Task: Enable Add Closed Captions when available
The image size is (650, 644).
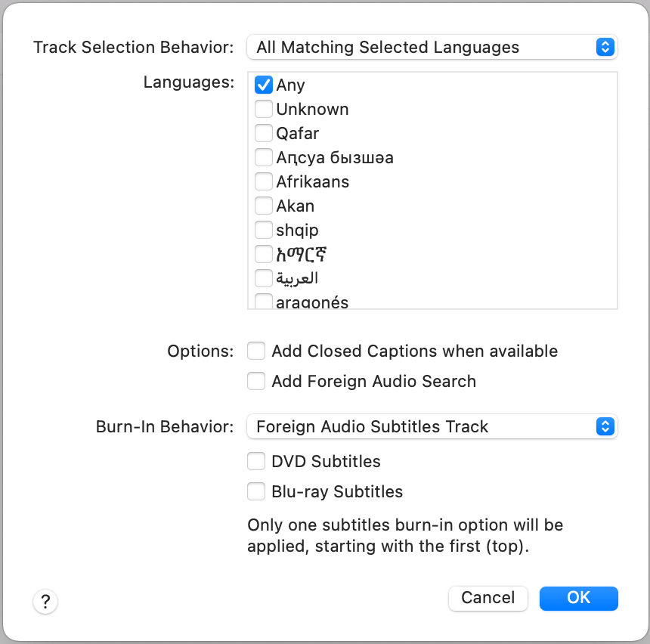Action: pos(257,351)
